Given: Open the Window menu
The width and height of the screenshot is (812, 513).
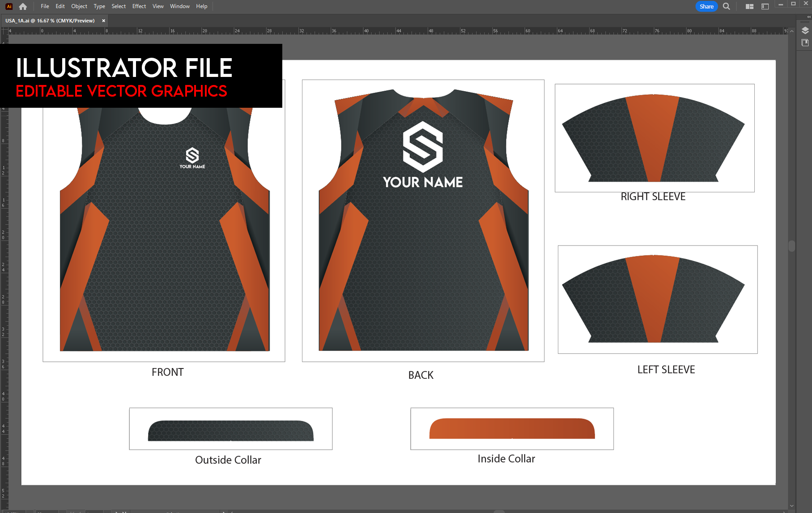Looking at the screenshot, I should click(x=179, y=6).
